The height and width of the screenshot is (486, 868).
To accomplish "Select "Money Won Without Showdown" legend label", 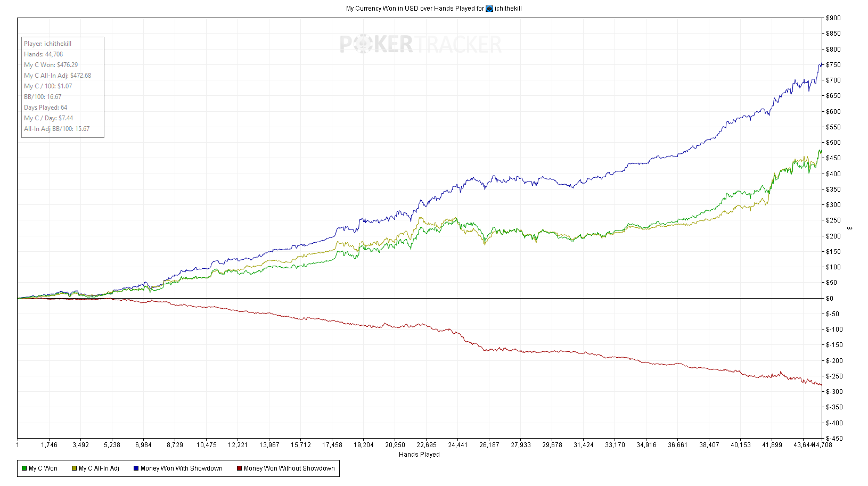I will click(289, 468).
